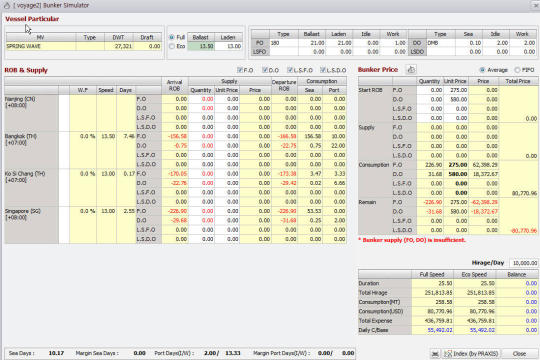Click Start ROB F.O quantity field
Viewport: 540px width, 360px height.
pos(430,90)
